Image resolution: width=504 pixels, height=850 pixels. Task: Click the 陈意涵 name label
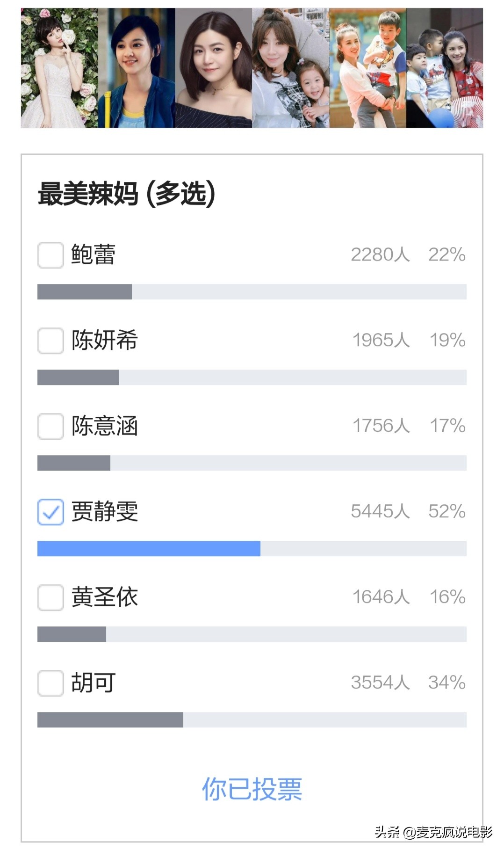(x=104, y=426)
